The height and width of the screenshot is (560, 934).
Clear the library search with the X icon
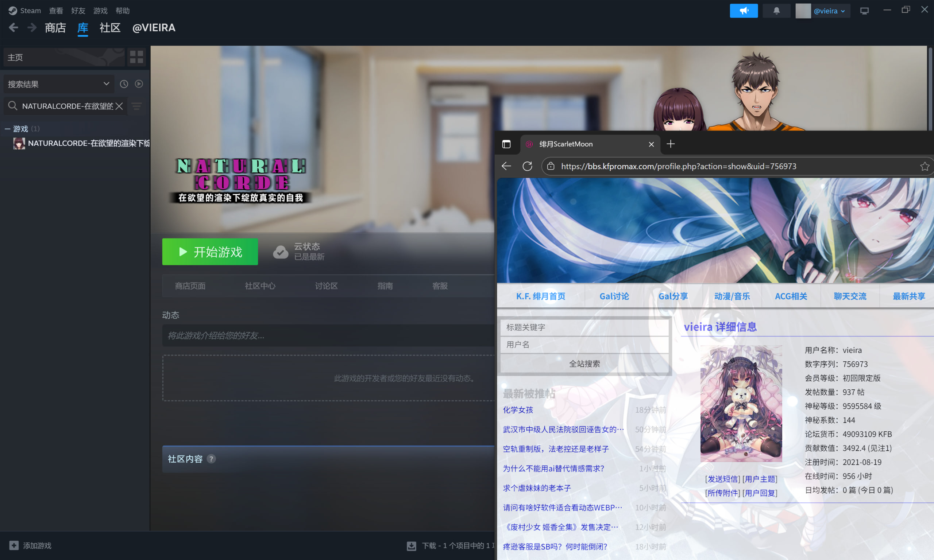click(x=119, y=106)
